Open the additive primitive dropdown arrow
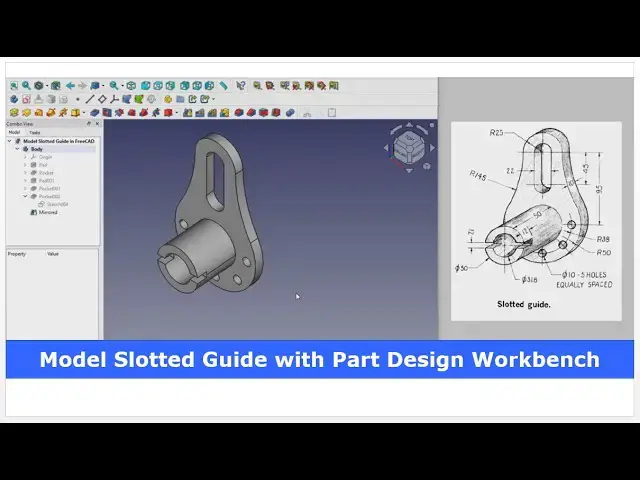640x480 pixels. pyautogui.click(x=84, y=113)
